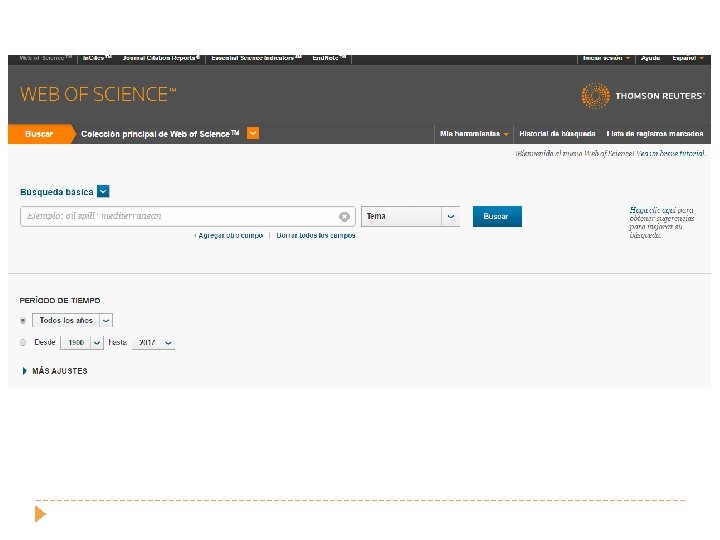
Task: Click the Thomson Reuters logo
Action: click(642, 96)
